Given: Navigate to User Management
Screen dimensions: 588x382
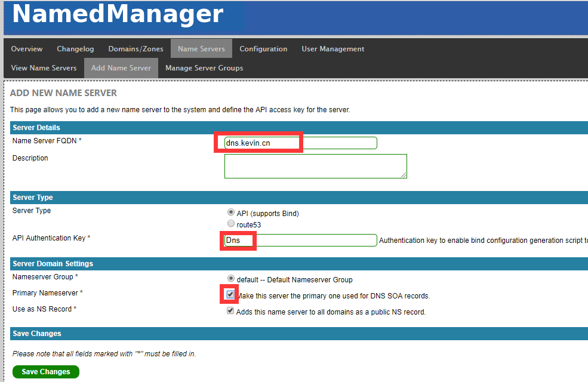Looking at the screenshot, I should [333, 49].
